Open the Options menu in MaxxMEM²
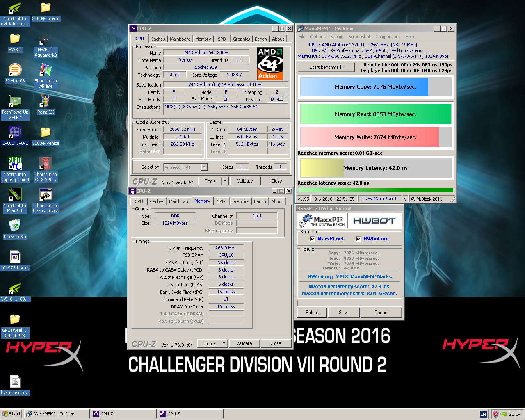The height and width of the screenshot is (420, 525). pos(318,37)
